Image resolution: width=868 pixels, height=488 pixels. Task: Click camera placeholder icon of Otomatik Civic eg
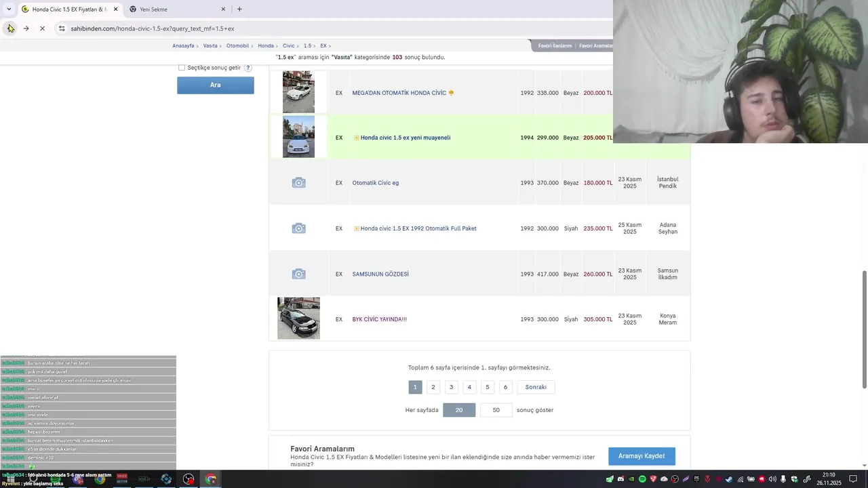pyautogui.click(x=298, y=183)
